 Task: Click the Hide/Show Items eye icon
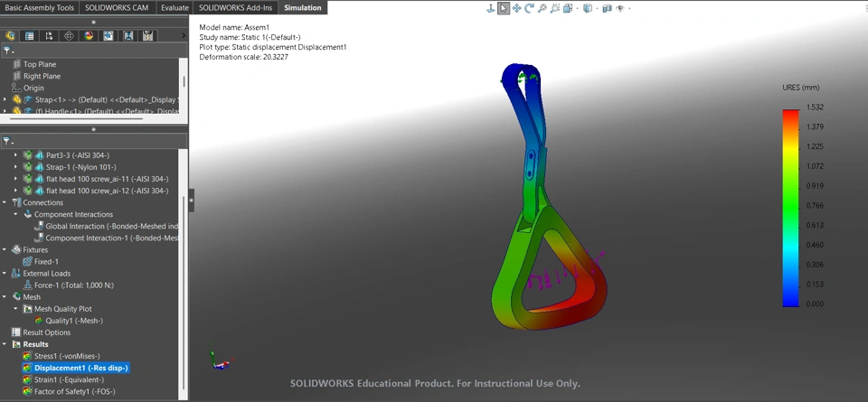620,8
